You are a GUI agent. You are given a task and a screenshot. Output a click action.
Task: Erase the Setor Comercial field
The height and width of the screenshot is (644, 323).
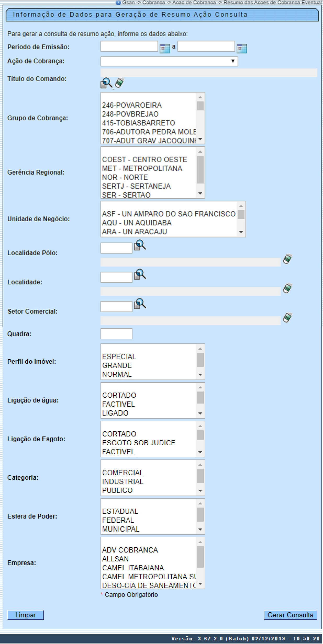tap(287, 318)
